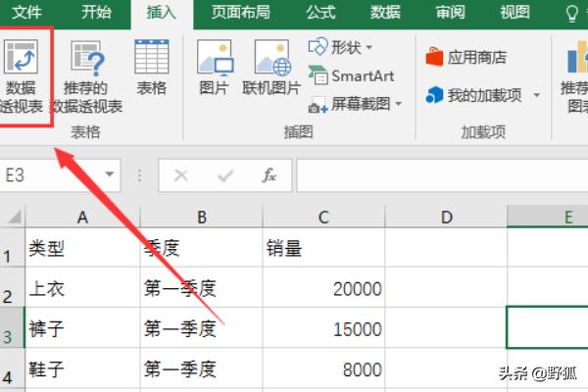Select column C header
This screenshot has width=588, height=392.
click(x=323, y=217)
